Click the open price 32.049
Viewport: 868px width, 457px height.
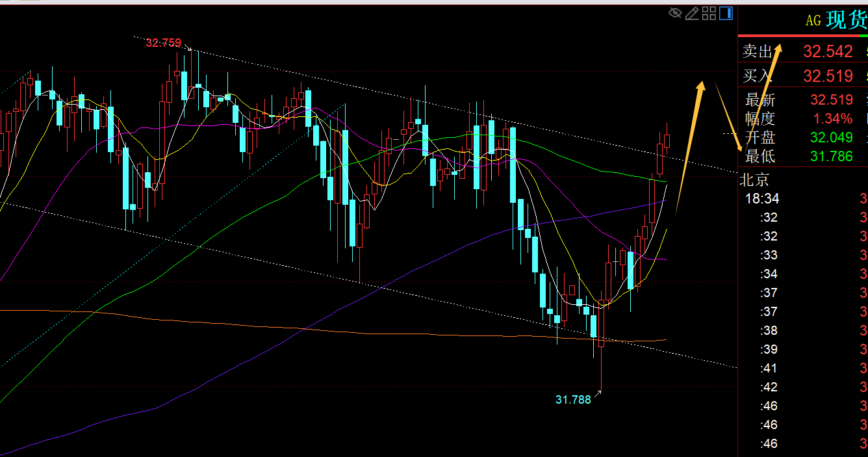[831, 137]
